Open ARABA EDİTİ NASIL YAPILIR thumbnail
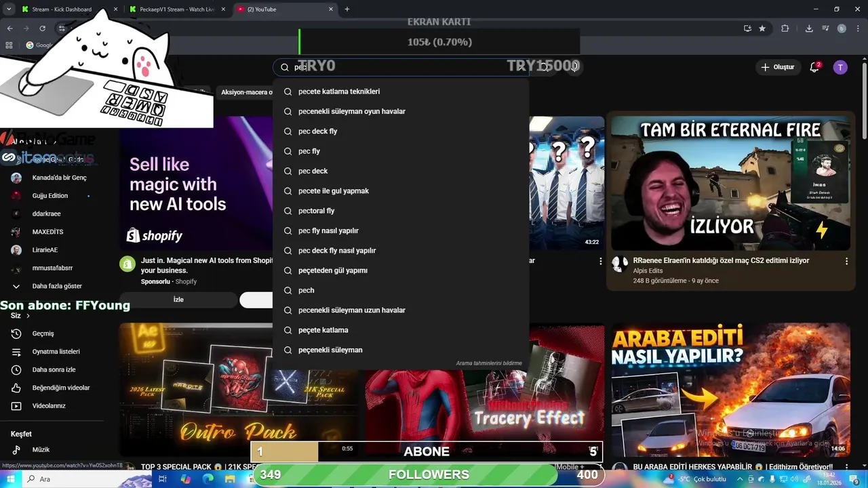 coord(730,390)
